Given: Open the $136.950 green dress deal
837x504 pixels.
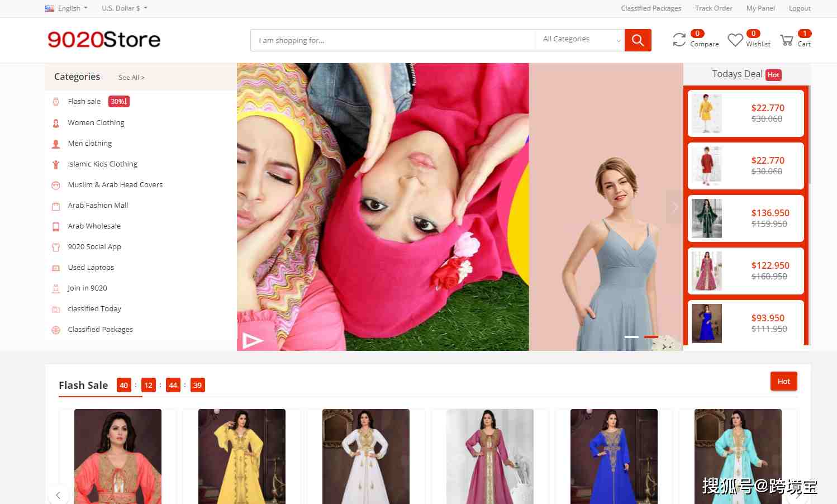Looking at the screenshot, I should (x=745, y=218).
